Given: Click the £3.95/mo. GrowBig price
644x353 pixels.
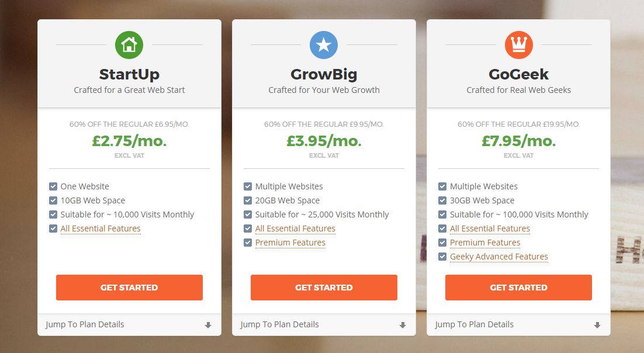Looking at the screenshot, I should click(324, 141).
